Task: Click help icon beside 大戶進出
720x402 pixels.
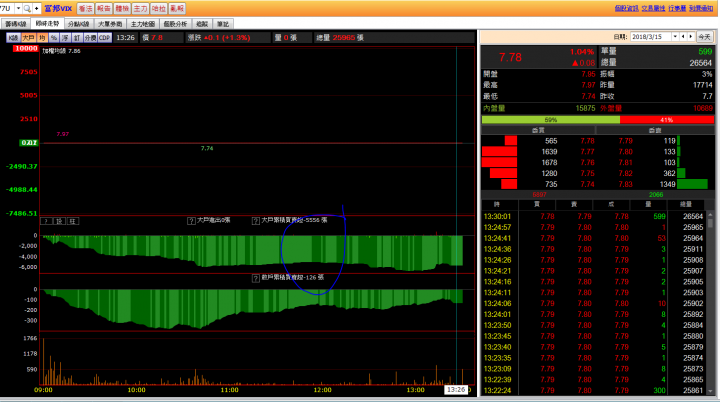Action: click(x=191, y=221)
